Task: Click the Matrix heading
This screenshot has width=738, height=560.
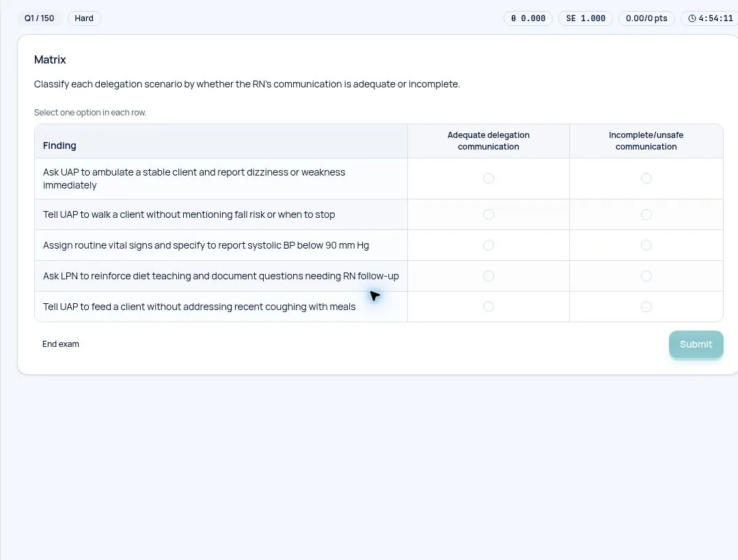Action: pyautogui.click(x=50, y=59)
